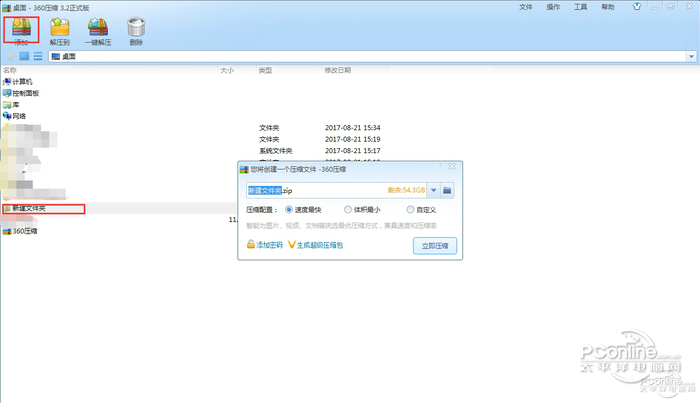This screenshot has width=700, height=403.
Task: Select 控制面板 in the file list
Action: pos(21,93)
